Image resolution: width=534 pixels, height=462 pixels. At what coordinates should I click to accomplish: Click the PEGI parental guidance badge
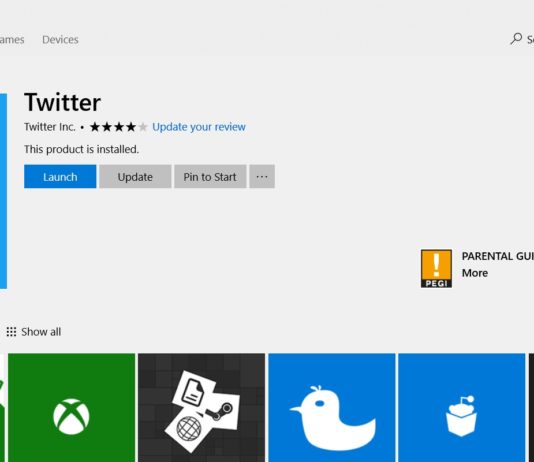point(436,269)
